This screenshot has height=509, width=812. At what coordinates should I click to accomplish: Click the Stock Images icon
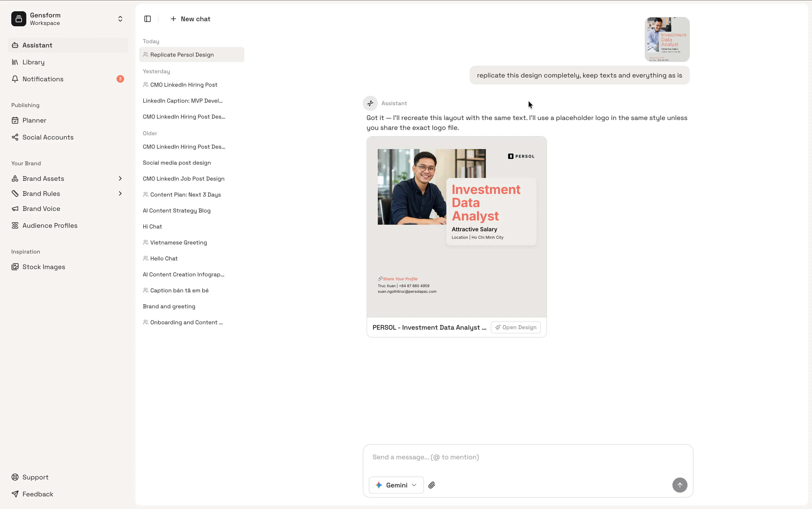(15, 267)
